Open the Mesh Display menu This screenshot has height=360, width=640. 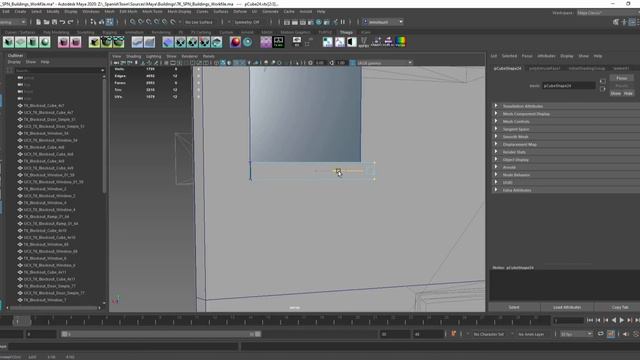coord(179,11)
